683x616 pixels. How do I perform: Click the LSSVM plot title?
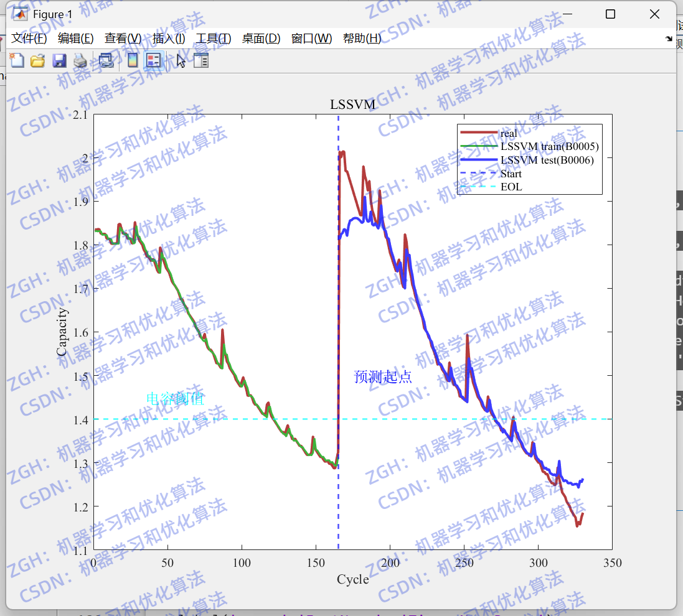353,105
